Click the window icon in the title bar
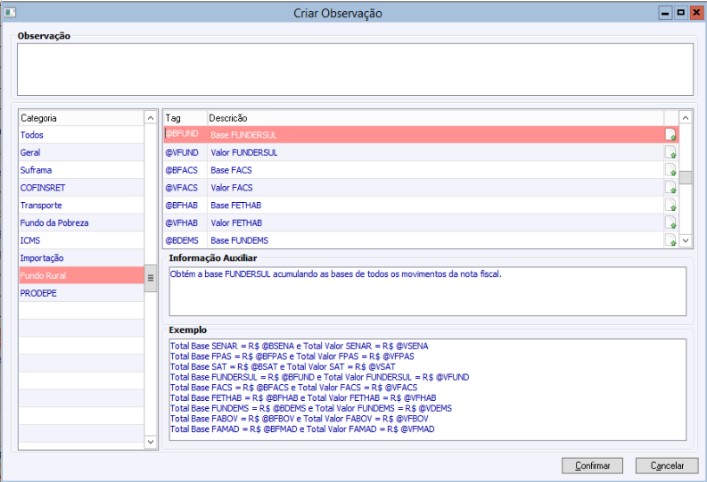 point(10,12)
